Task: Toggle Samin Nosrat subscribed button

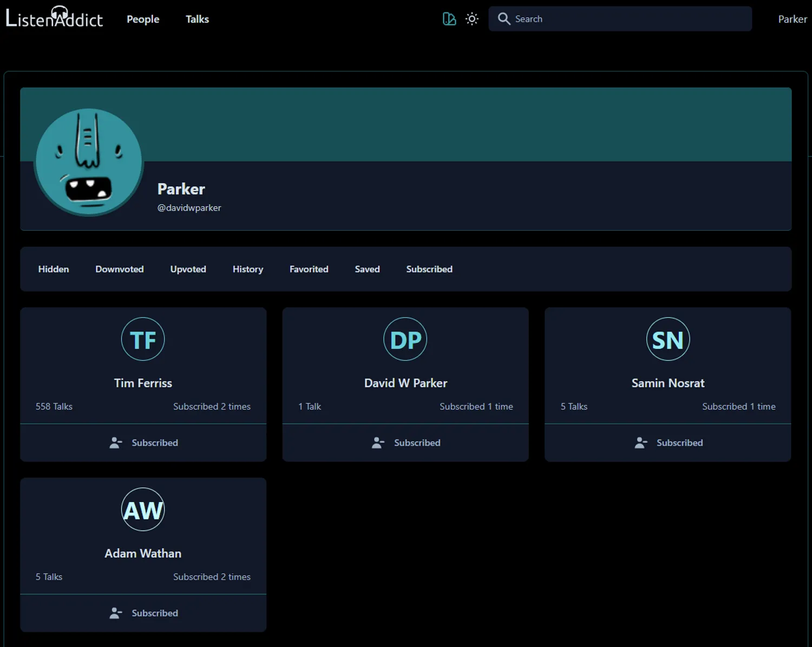Action: [668, 443]
